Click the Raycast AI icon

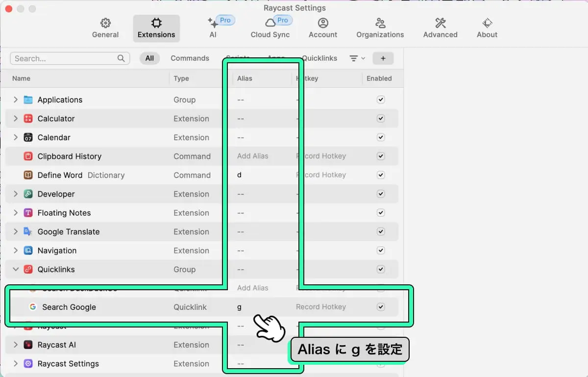coord(28,345)
